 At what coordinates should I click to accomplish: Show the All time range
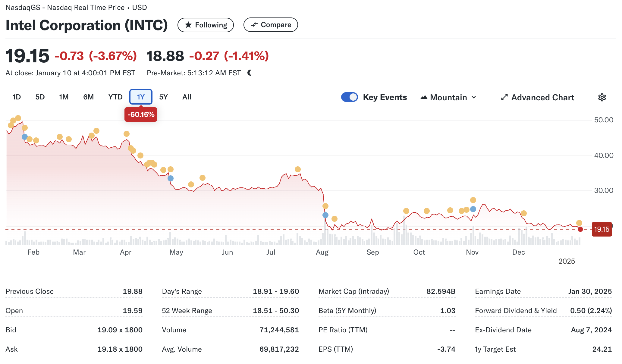(x=187, y=97)
